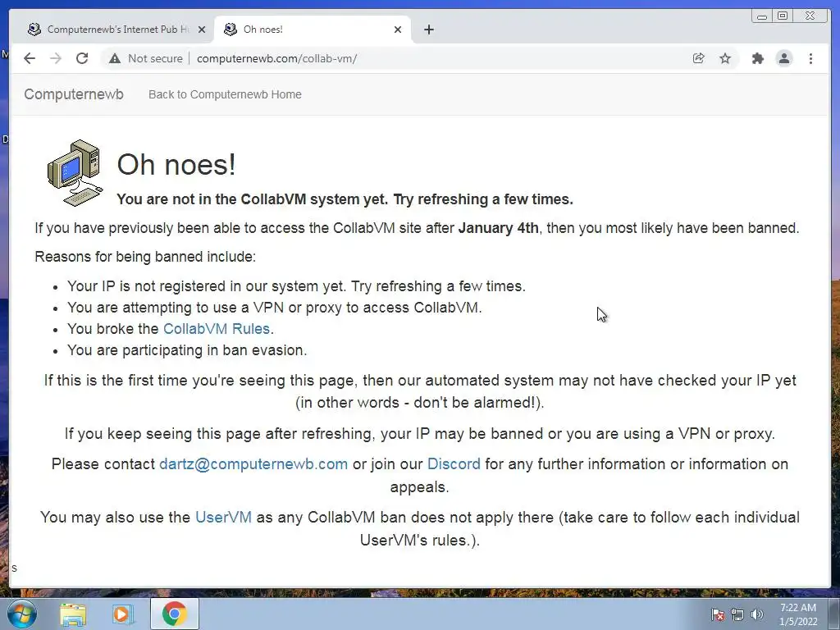This screenshot has width=840, height=630.
Task: Click the taskbar clock showing 7:22 AM
Action: [x=798, y=614]
